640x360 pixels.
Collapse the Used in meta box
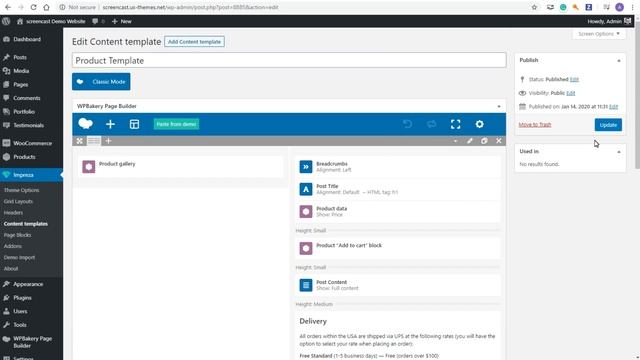(x=619, y=152)
